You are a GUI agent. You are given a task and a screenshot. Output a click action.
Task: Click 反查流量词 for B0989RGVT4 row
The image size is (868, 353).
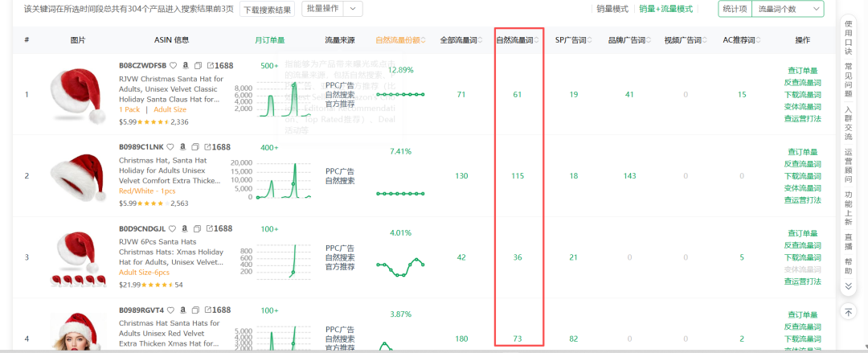[x=803, y=327]
